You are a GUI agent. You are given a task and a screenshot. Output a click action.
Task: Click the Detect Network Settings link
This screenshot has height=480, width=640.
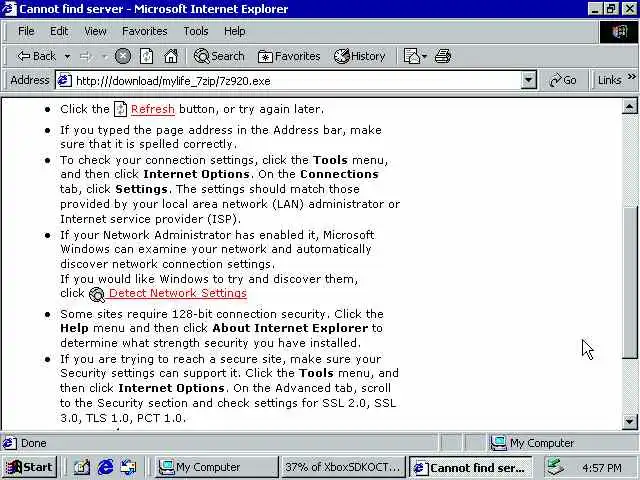click(178, 293)
